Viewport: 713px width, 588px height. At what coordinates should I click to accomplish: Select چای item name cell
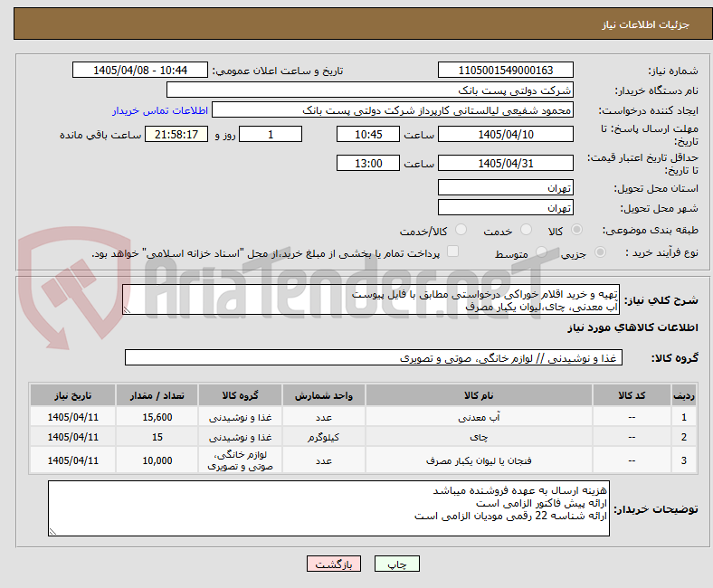479,437
